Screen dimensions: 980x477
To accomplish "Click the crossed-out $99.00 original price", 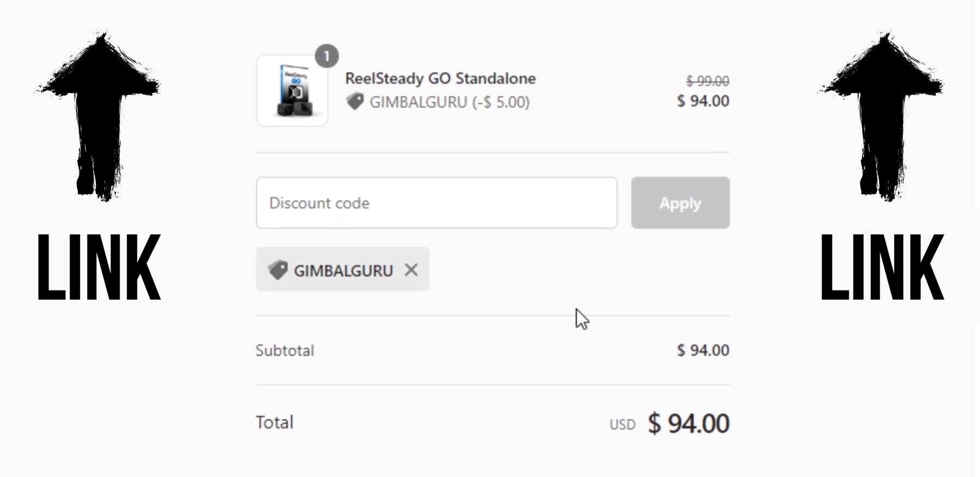I will point(707,80).
